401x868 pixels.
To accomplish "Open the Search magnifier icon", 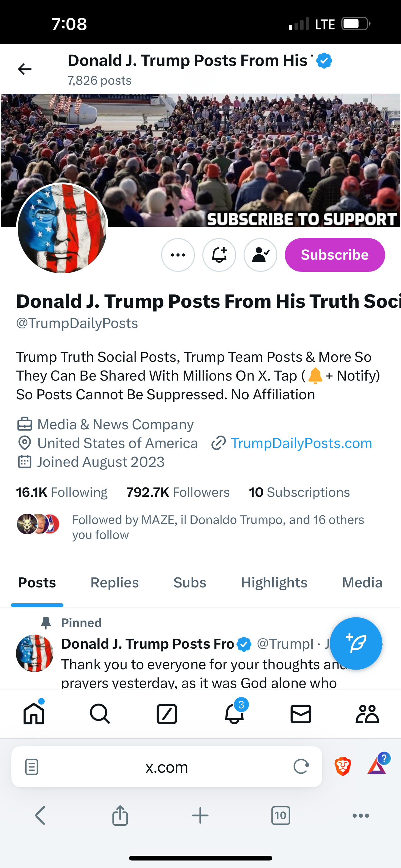I will point(100,714).
